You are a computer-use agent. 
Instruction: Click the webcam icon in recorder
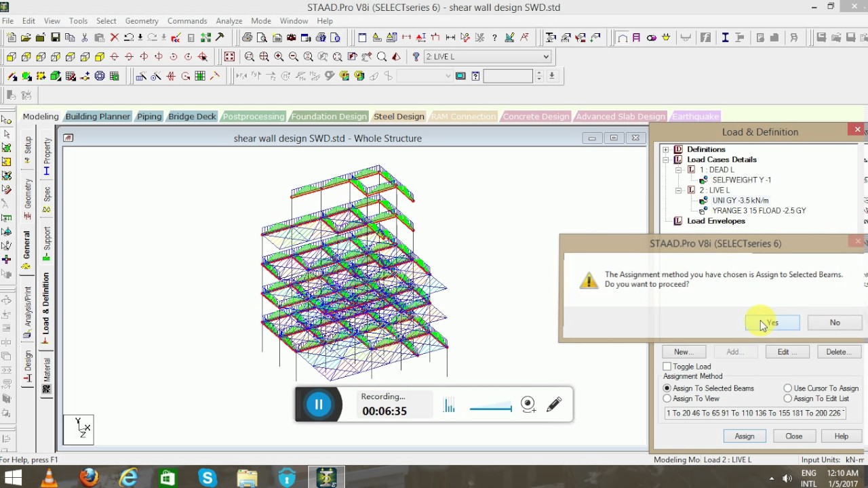[529, 405]
